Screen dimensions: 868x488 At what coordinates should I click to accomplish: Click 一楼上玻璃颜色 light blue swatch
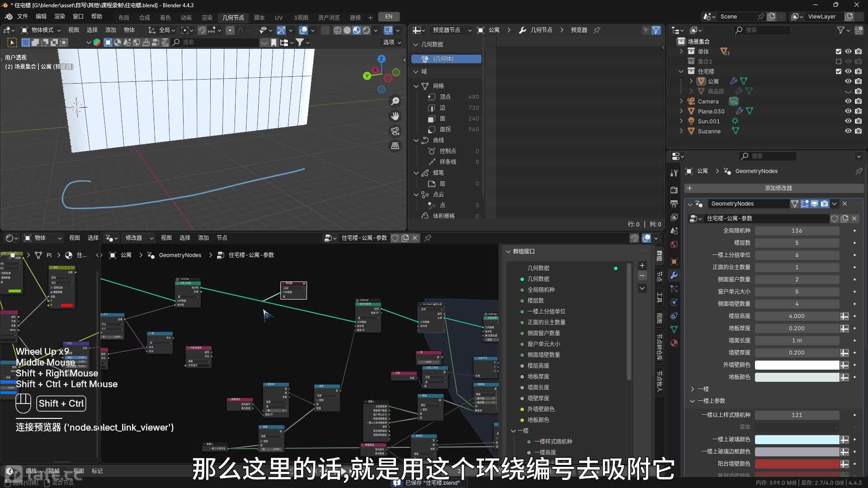(x=797, y=440)
